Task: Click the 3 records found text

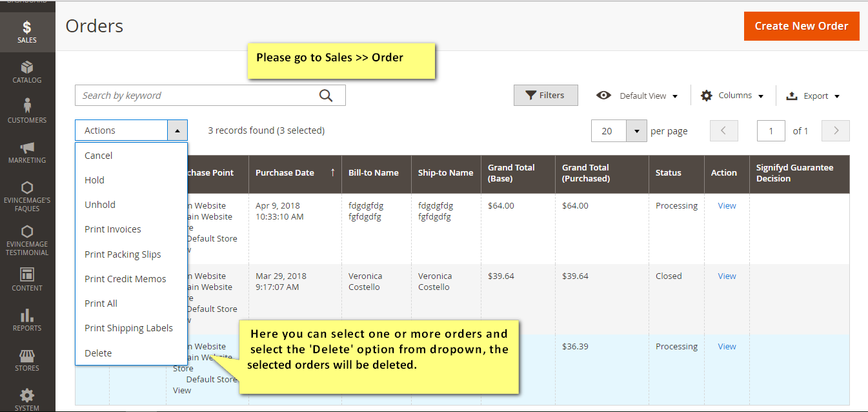Action: click(x=266, y=130)
